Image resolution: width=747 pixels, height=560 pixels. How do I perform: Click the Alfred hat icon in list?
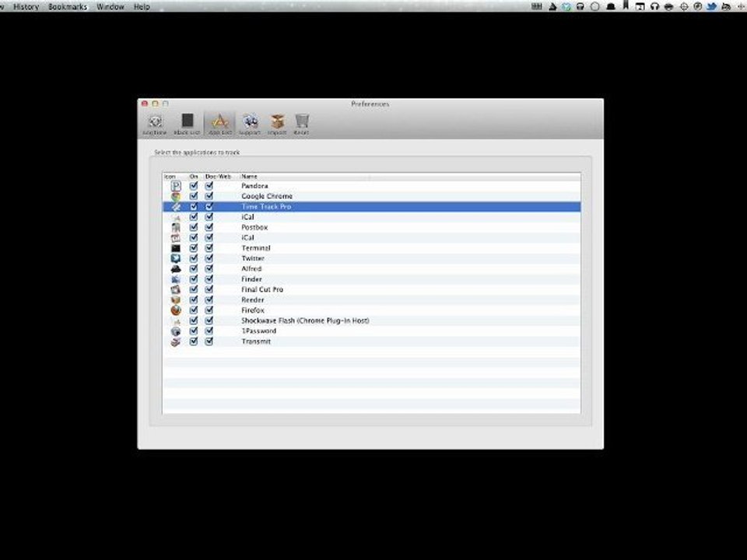176,269
